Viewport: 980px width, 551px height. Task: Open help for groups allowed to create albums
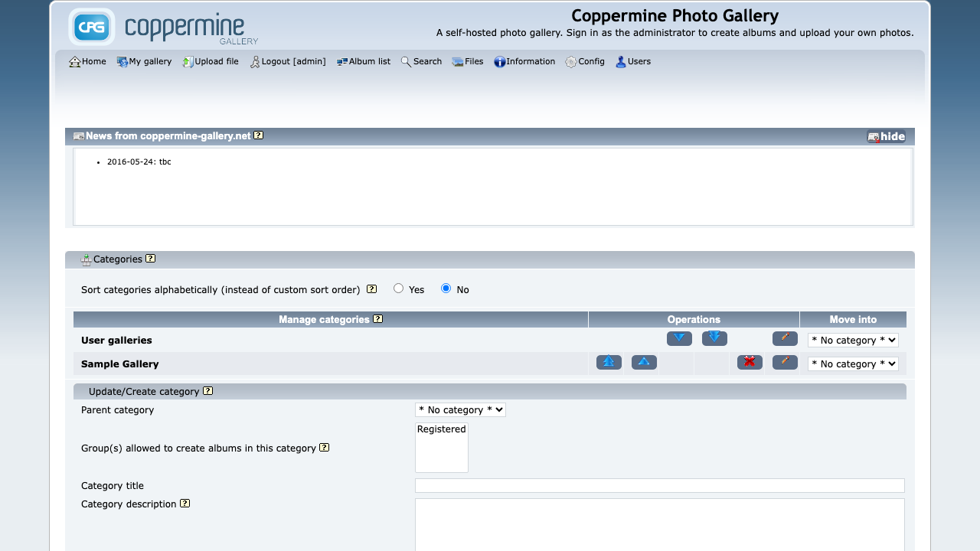[325, 448]
